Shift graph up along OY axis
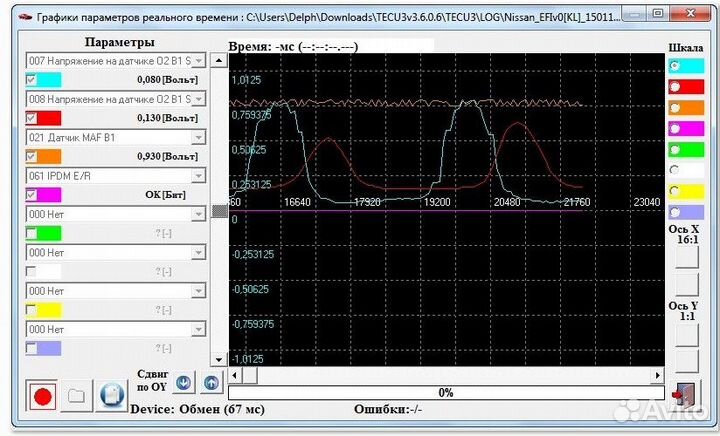The width and height of the screenshot is (720, 436). pyautogui.click(x=209, y=382)
